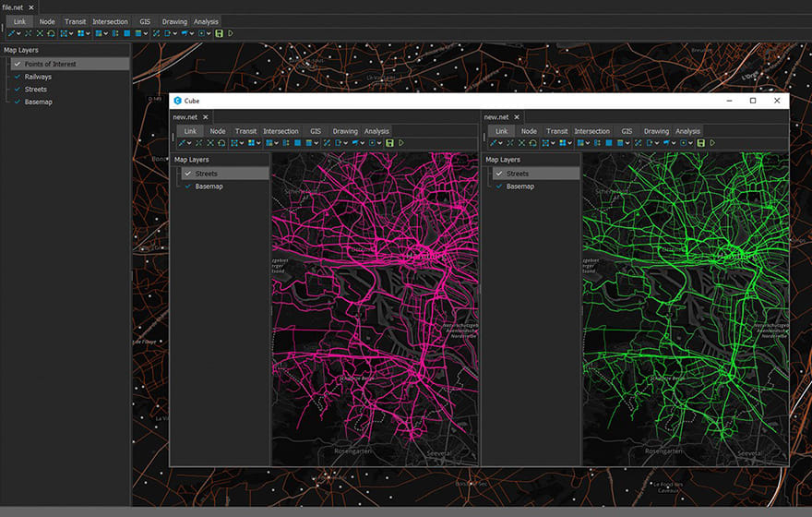Select the link drawing tool in green-map pane toolbar
This screenshot has width=812, height=517.
coord(493,142)
